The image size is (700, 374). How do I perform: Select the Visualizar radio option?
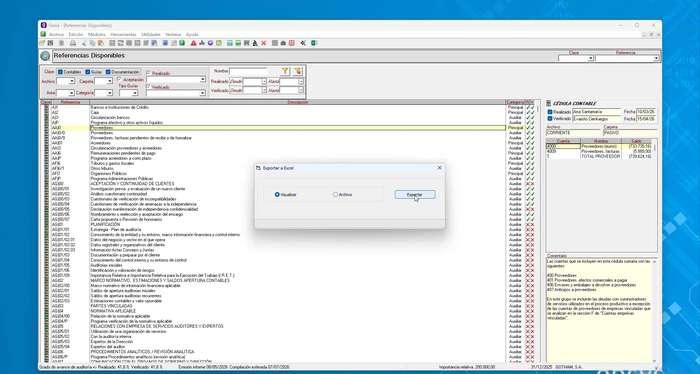(286, 195)
